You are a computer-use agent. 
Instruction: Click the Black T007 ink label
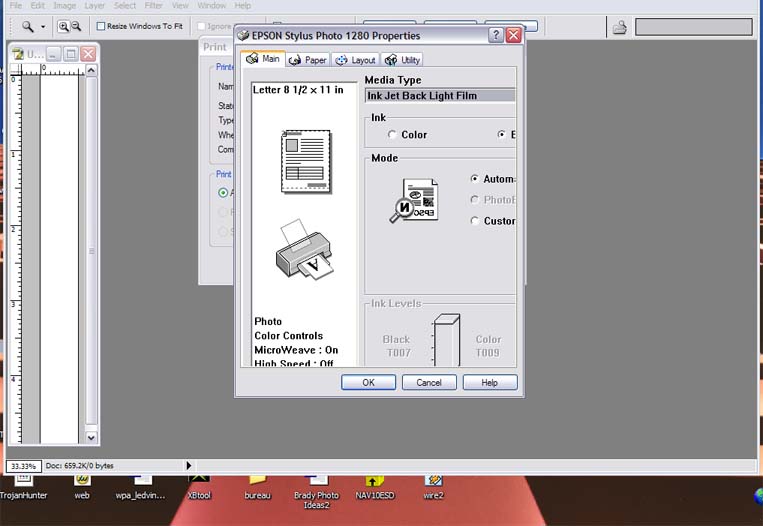397,346
